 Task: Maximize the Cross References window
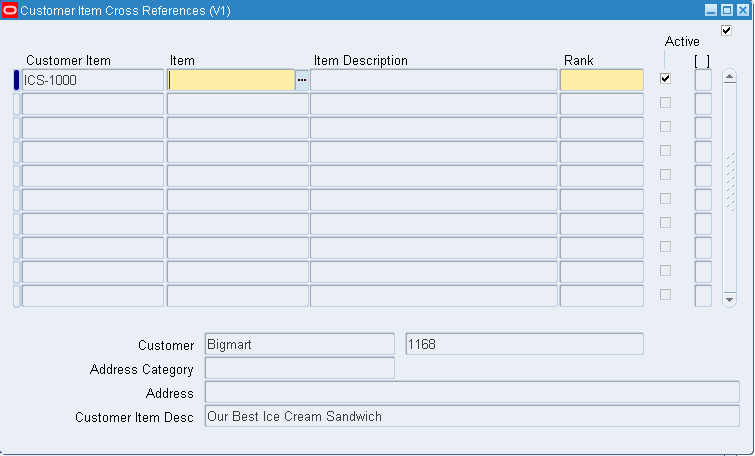tap(727, 10)
